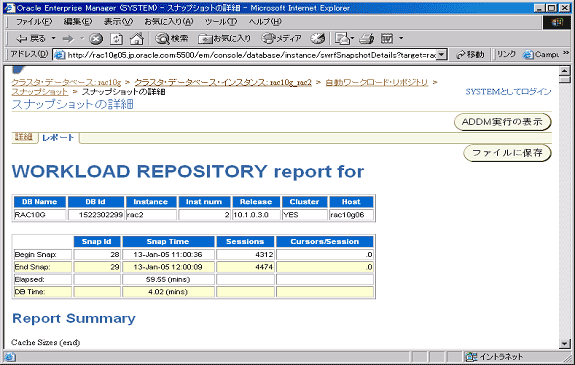Follow the 自動ワークロード・リポジトリ breadcrumb link
The image size is (575, 365).
click(377, 82)
